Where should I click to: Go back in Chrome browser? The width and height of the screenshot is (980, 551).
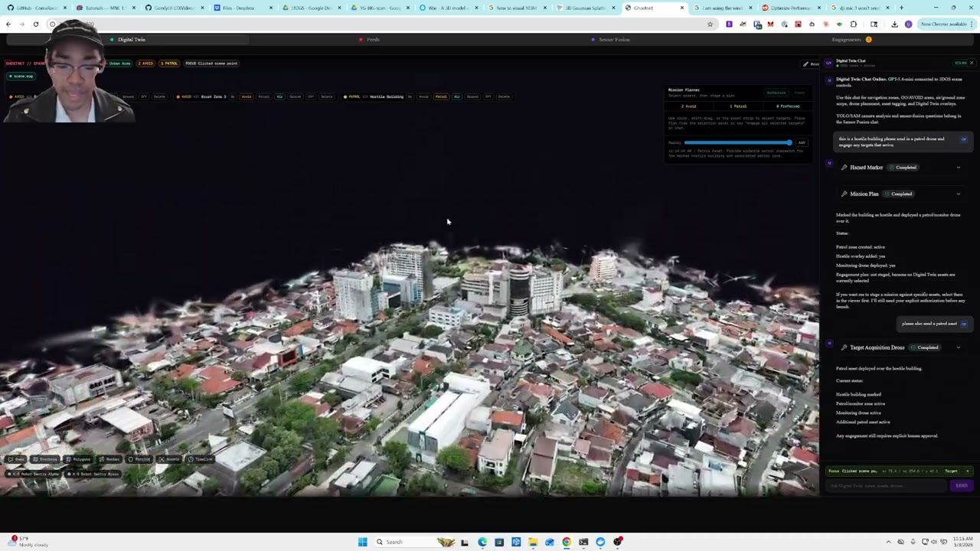pos(8,24)
